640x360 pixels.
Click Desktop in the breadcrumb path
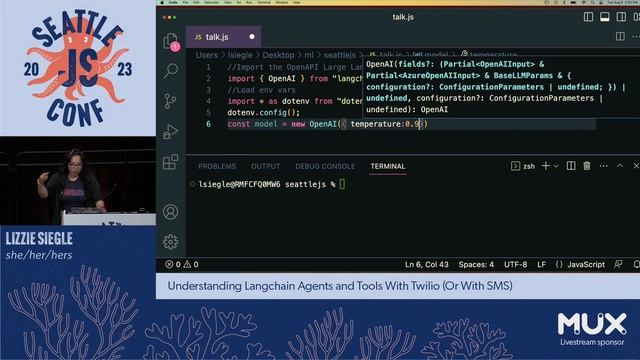pyautogui.click(x=278, y=55)
